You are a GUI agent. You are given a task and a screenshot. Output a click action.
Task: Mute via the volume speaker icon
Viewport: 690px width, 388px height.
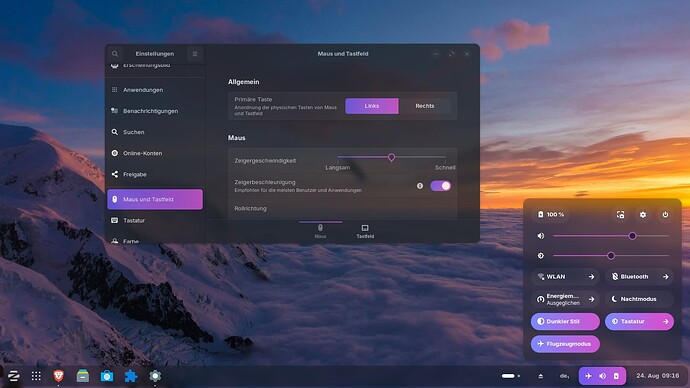[541, 236]
